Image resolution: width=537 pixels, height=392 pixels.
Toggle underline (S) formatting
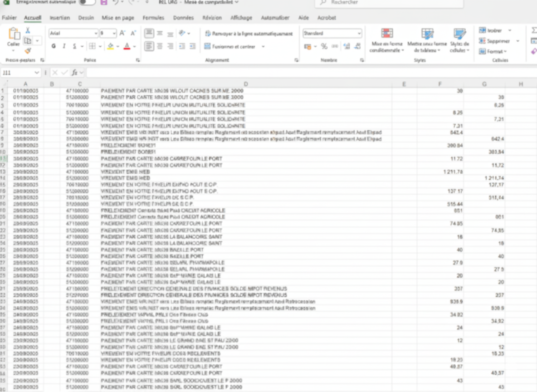pos(74,46)
